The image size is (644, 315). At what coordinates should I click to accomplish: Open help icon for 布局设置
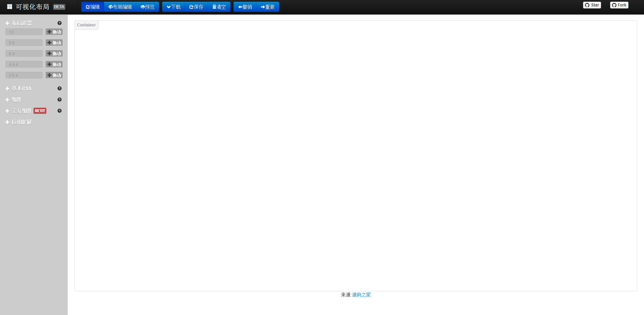pos(60,23)
